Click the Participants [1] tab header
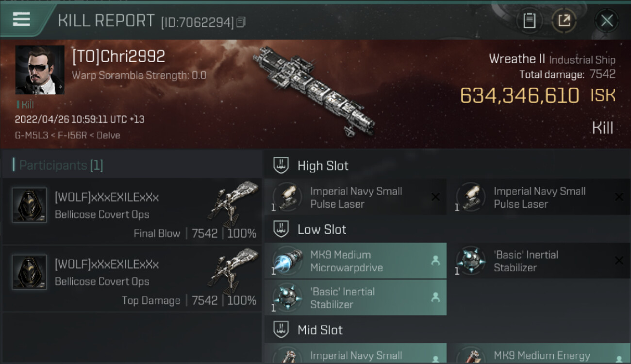631x364 pixels. coord(58,165)
